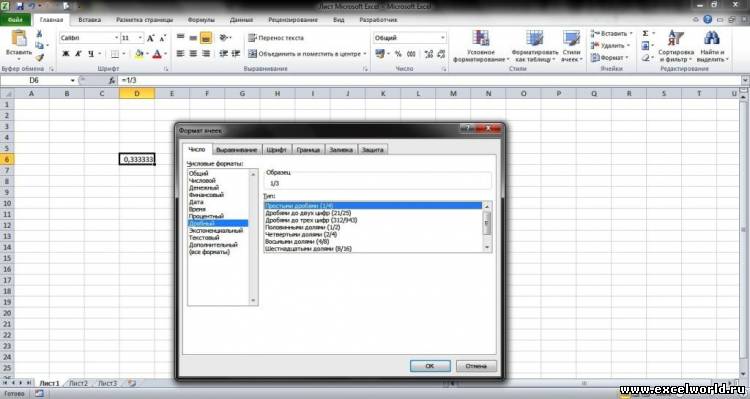
Task: Click the AutoSum sigma icon
Action: point(645,33)
